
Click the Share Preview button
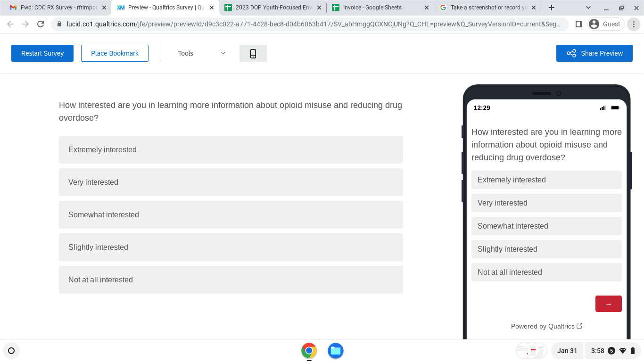pyautogui.click(x=594, y=54)
